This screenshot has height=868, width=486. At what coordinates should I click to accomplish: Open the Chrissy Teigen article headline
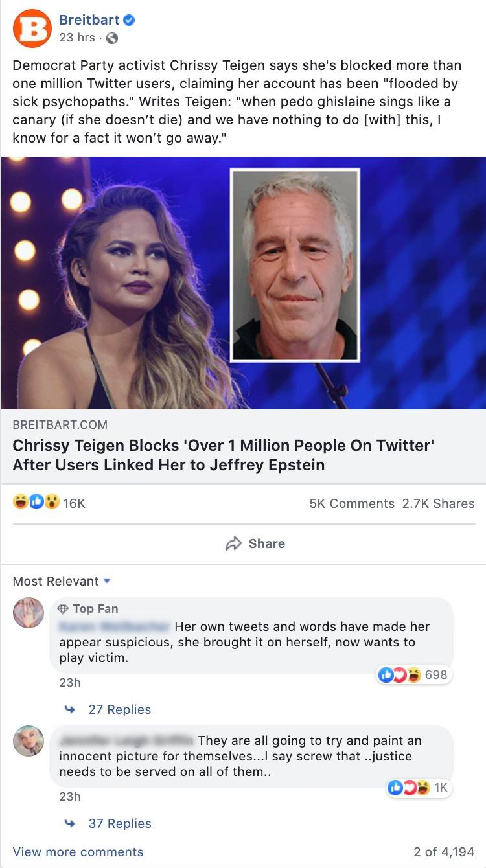point(224,455)
